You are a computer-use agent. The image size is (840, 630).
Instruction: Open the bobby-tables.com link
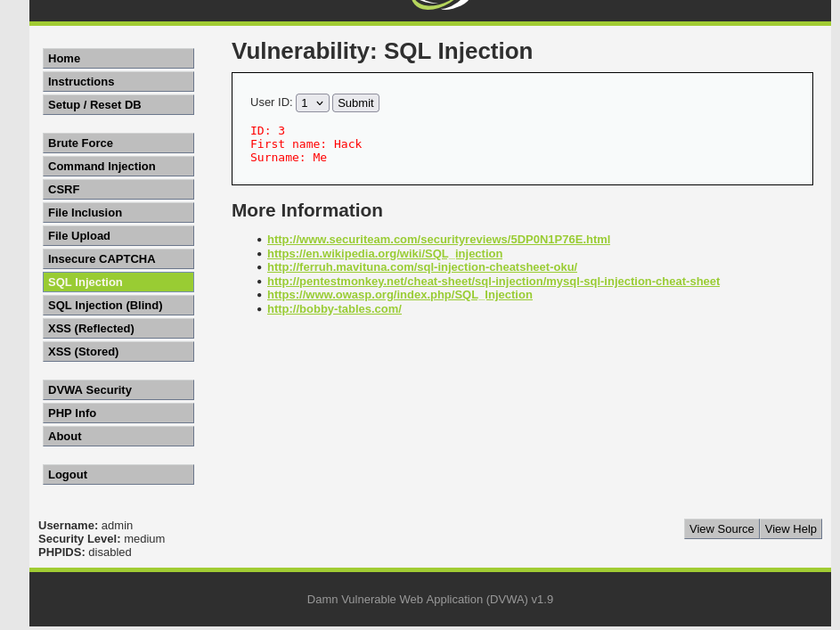pos(334,309)
